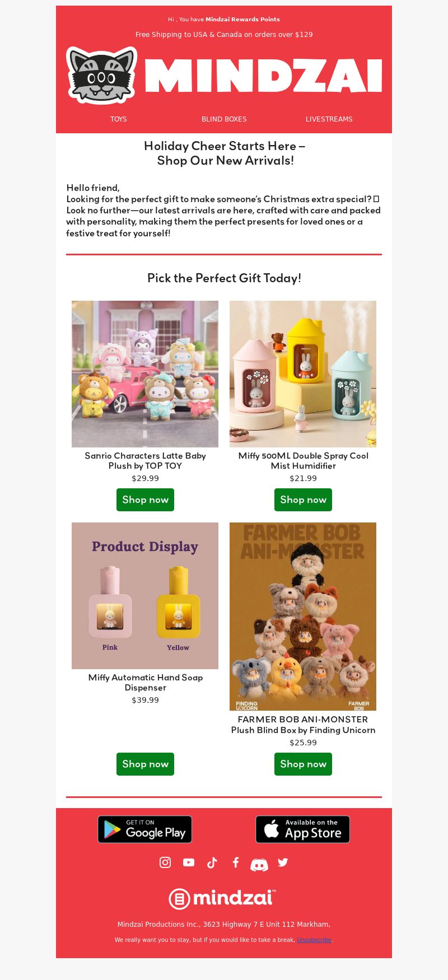
Task: Open the Instagram icon in the footer
Action: [x=165, y=862]
